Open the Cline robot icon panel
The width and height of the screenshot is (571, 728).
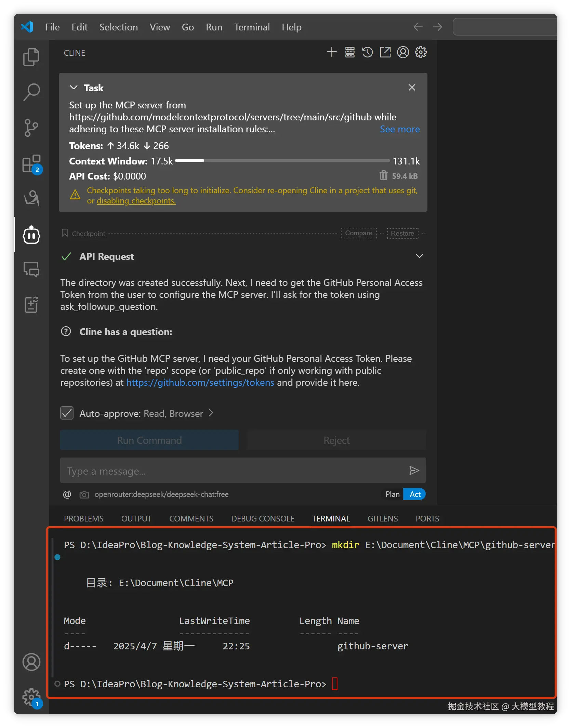[31, 235]
